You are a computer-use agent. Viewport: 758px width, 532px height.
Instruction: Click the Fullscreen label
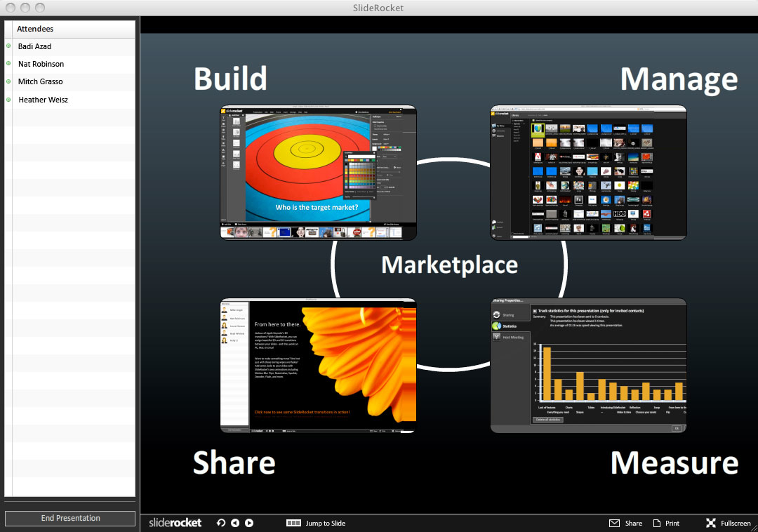click(736, 524)
